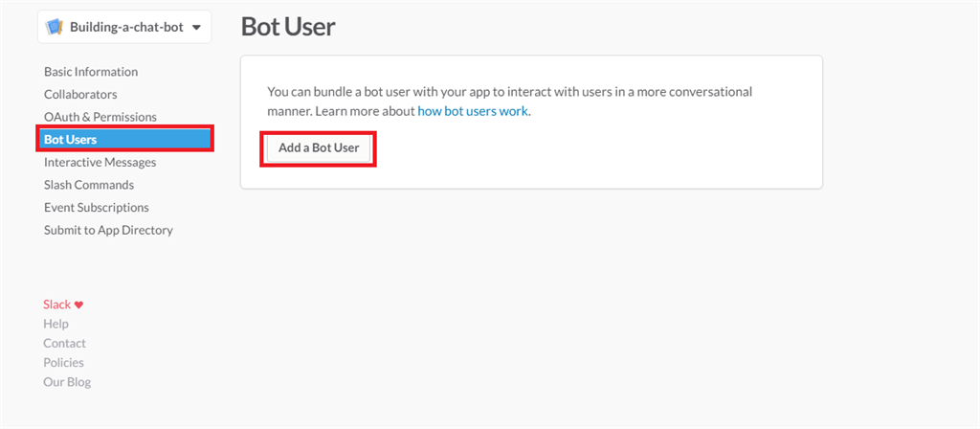Select Bot Users in the sidebar
Image resolution: width=980 pixels, height=429 pixels.
coord(71,140)
